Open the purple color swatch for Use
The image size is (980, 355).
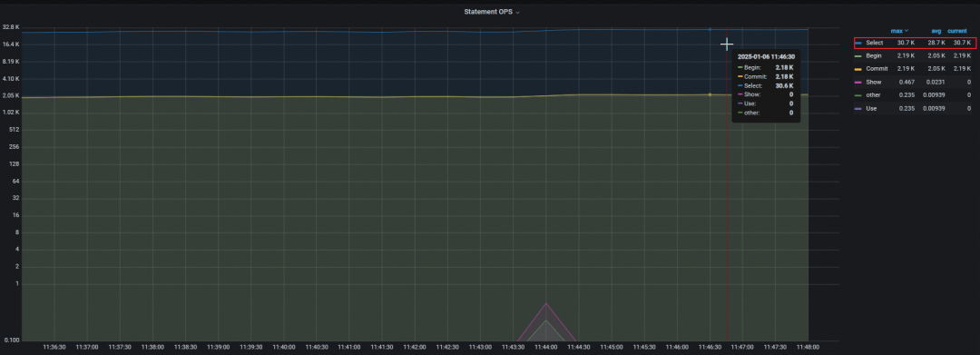[x=858, y=108]
